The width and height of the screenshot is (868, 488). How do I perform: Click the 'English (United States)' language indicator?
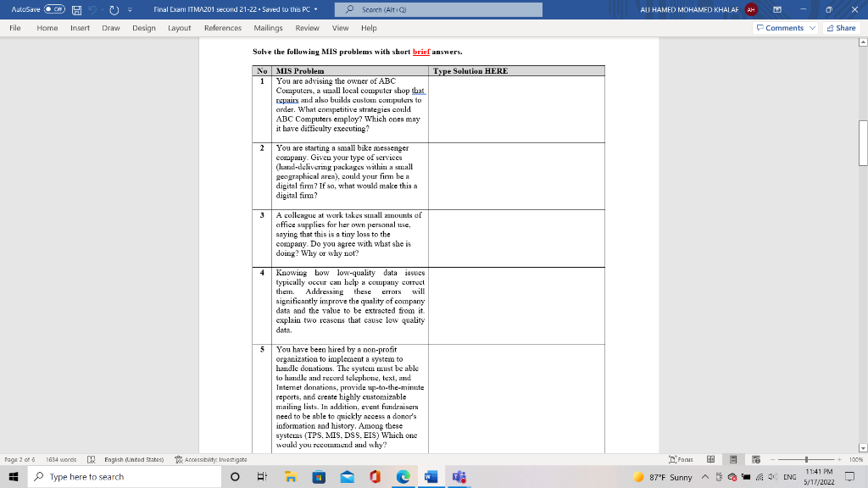pos(134,459)
